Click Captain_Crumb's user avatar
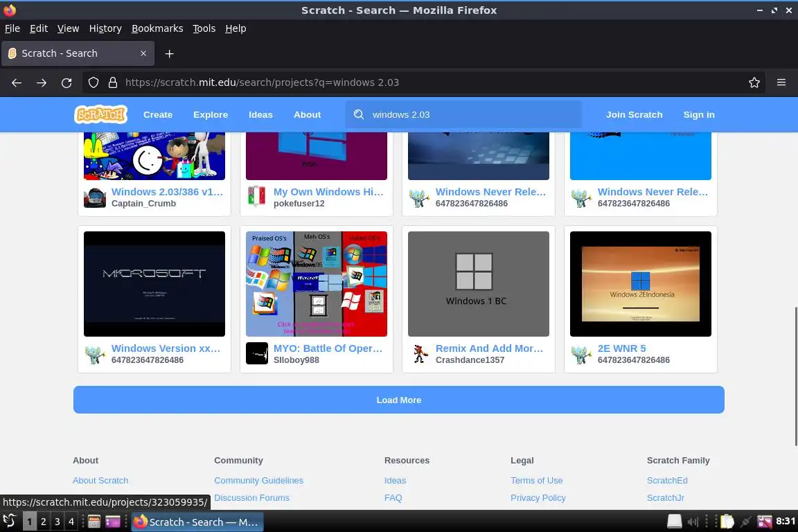This screenshot has height=532, width=798. [x=95, y=197]
